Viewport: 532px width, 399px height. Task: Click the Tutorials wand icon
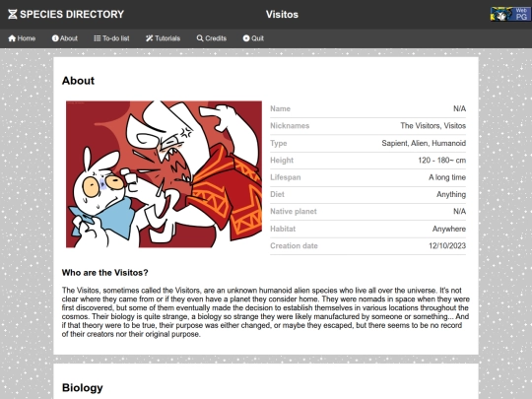click(x=150, y=38)
